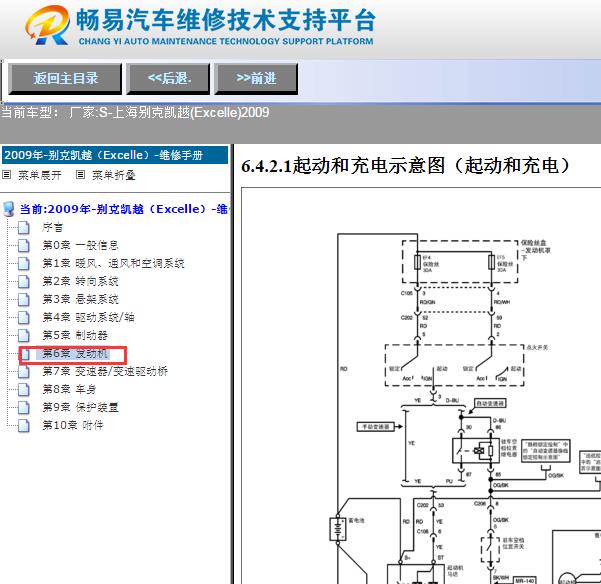Click the page icon beside 序言

tap(24, 227)
